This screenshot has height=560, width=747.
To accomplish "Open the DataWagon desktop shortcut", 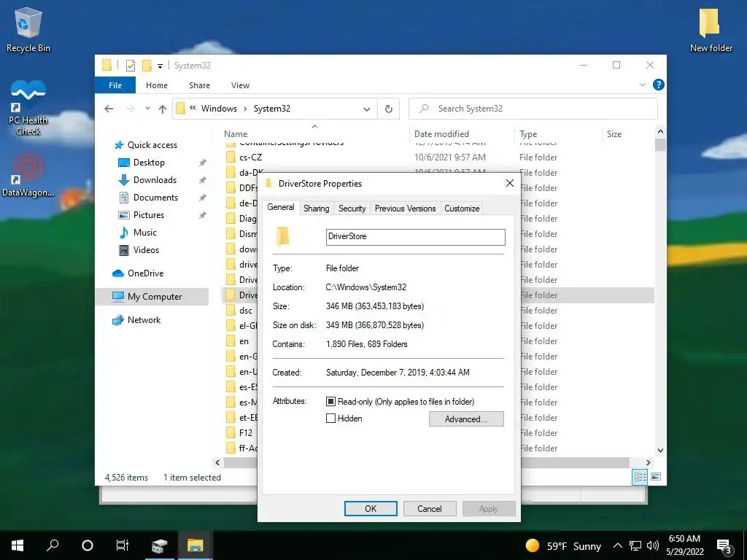I will (28, 175).
